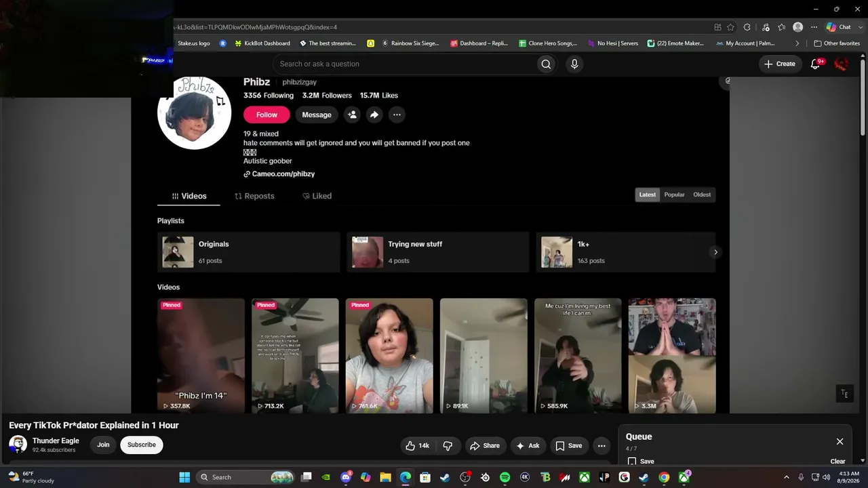This screenshot has width=868, height=488.
Task: Click the Ask button under the video
Action: tap(528, 445)
